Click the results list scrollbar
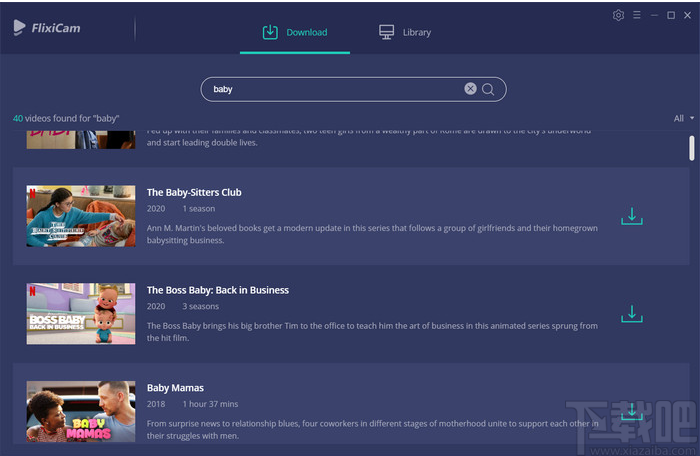This screenshot has width=700, height=456. 692,148
